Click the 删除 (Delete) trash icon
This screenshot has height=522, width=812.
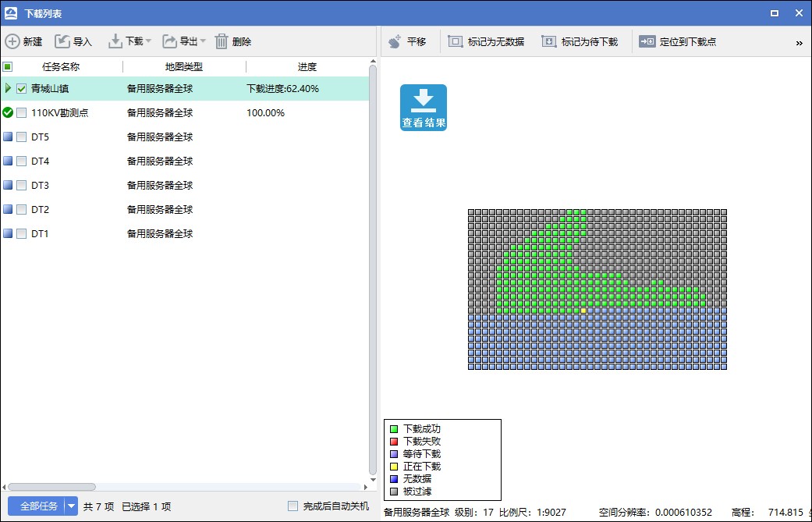pos(222,41)
